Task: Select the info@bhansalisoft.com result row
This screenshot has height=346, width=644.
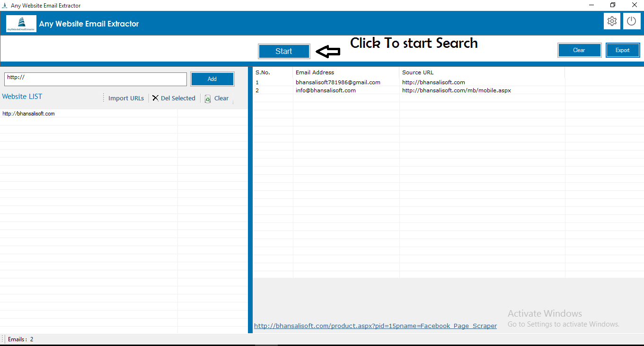Action: 409,90
